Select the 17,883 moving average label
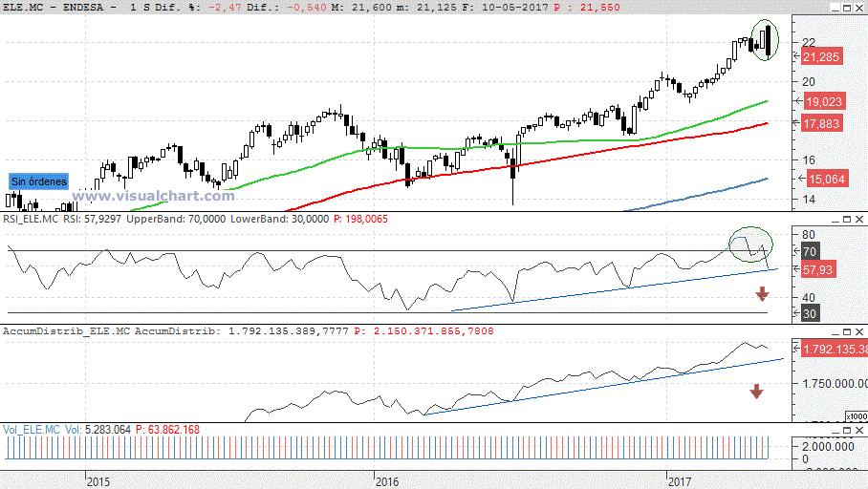868x489 pixels. coord(821,124)
